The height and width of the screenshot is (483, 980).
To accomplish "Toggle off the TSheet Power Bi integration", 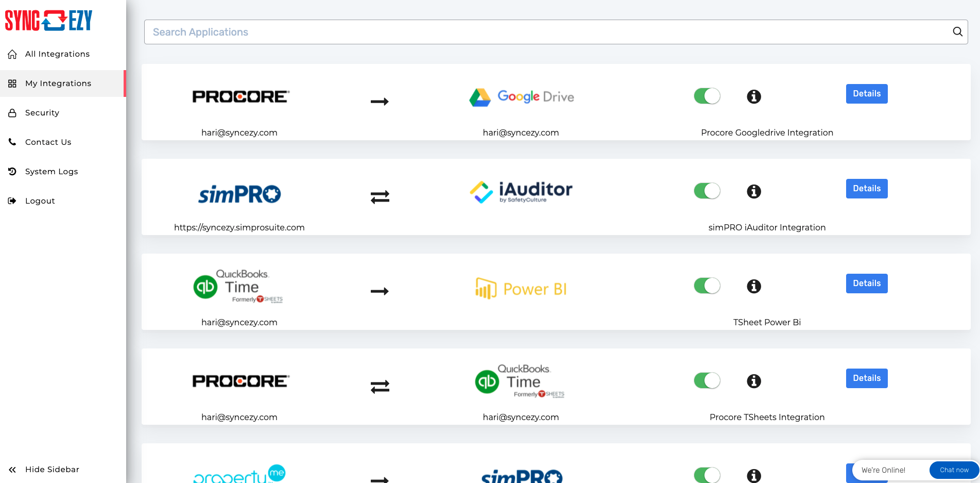I will pos(707,286).
